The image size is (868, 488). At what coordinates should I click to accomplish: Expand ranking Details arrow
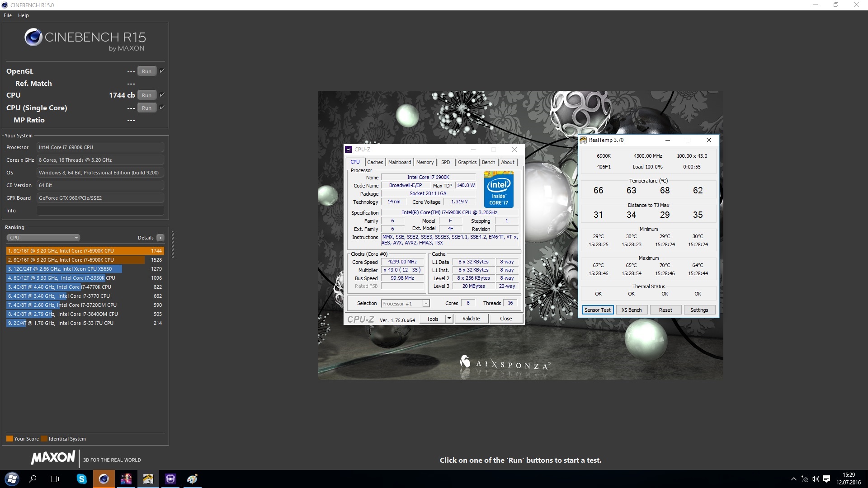point(160,238)
